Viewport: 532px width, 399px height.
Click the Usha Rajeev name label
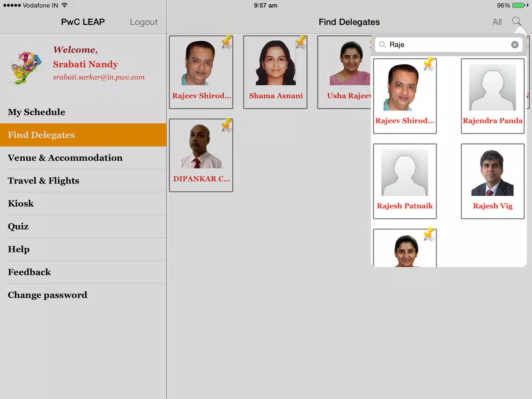(x=349, y=96)
